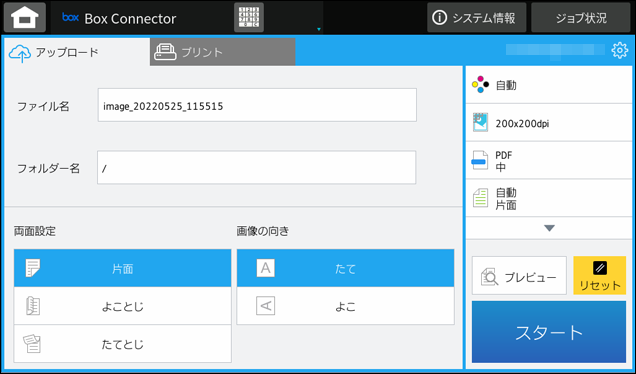The image size is (636, 374).
Task: Switch to the アップロード tab
Action: pyautogui.click(x=77, y=52)
